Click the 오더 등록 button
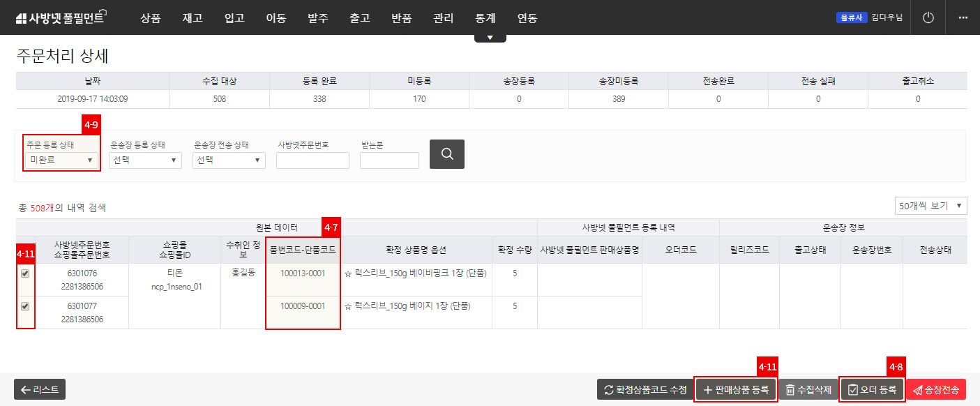 873,389
